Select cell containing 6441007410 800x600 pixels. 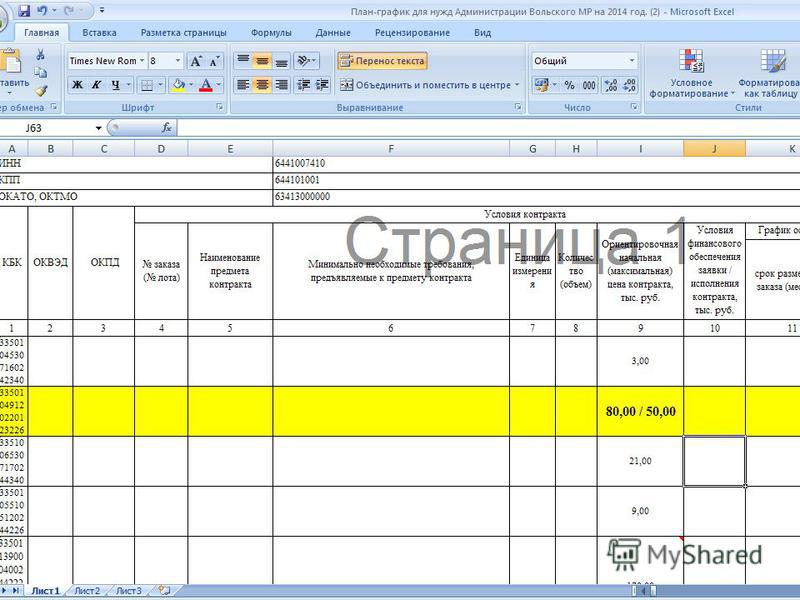coord(536,164)
